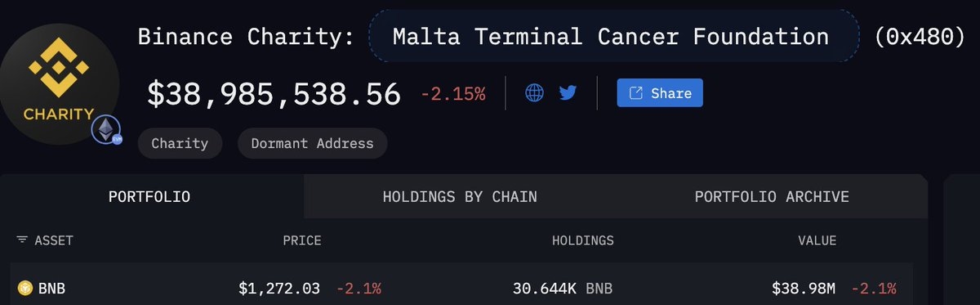Open the PORTFOLIO ARCHIVE tab

772,197
